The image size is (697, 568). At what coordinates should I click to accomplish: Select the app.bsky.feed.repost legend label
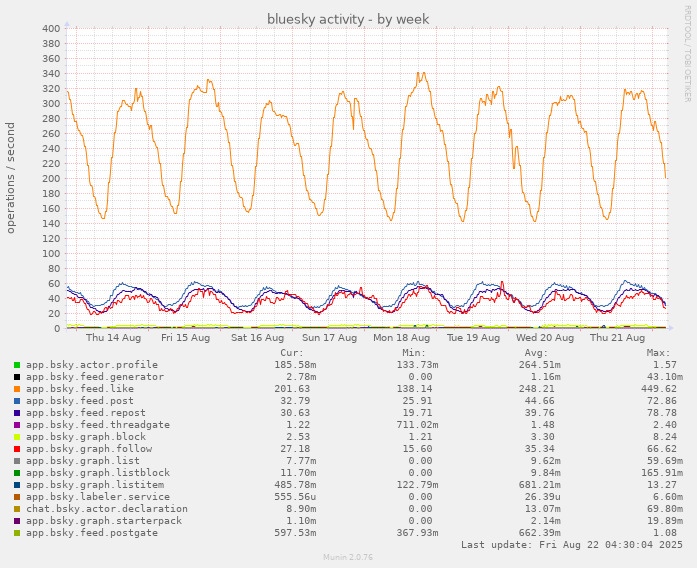click(86, 413)
